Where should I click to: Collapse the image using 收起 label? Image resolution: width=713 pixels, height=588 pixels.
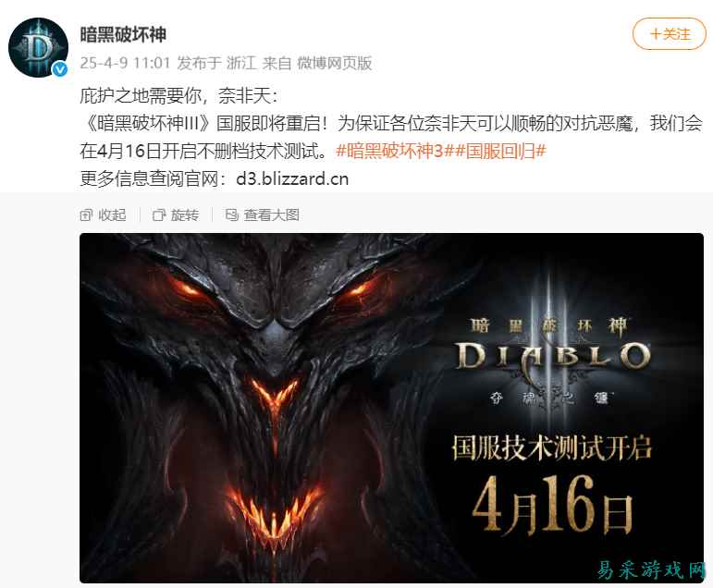pos(112,215)
